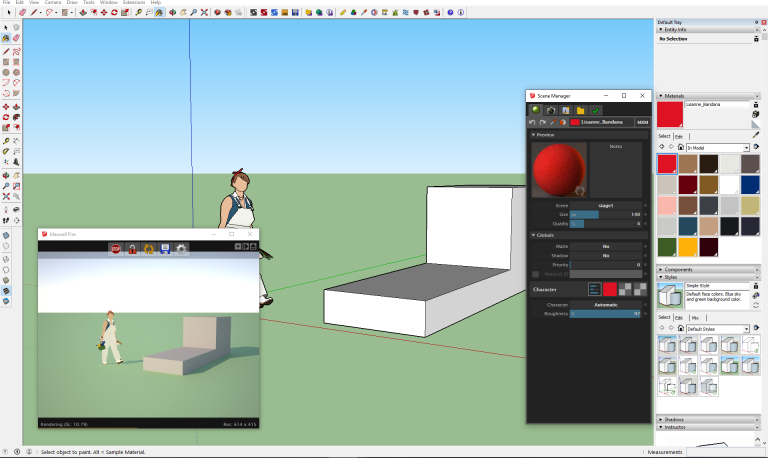Screen dimensions: 768x458
Task: Click the material home In Model icon
Action: [680, 147]
